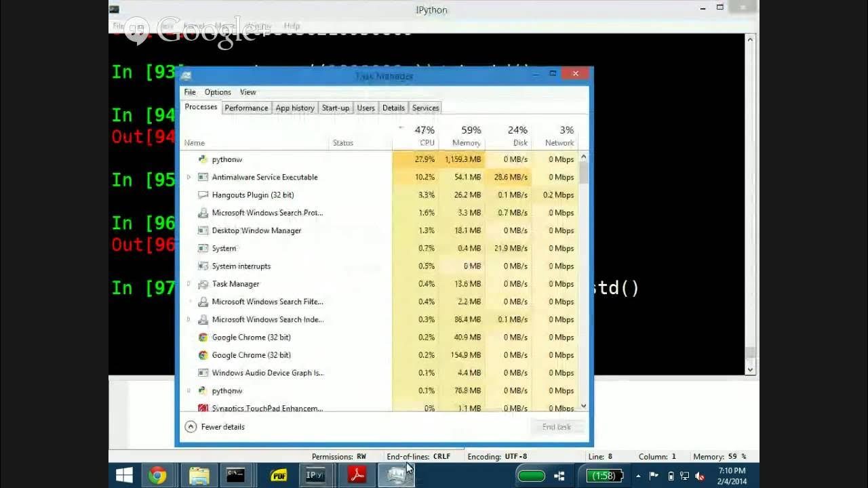Open the taskbar clock showing 7:10 PM
Viewport: 868px width, 488px height.
coord(731,476)
